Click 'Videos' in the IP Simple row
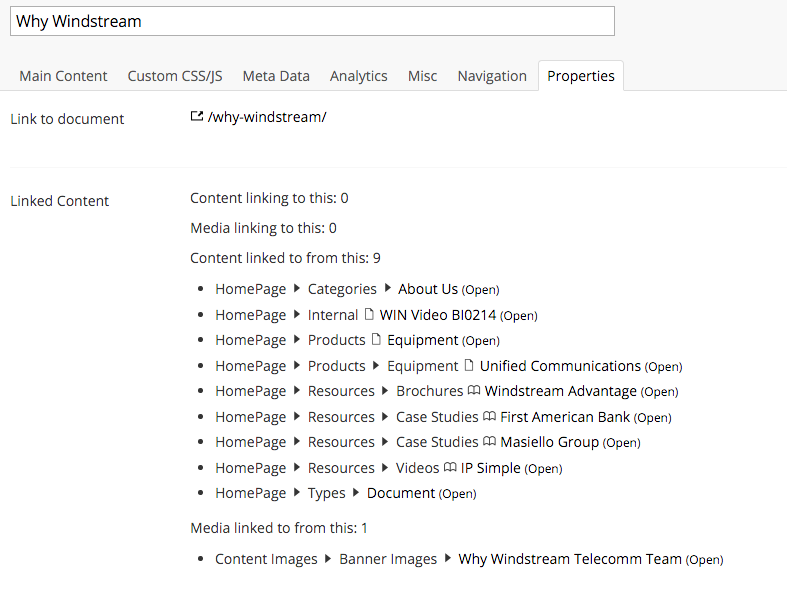 [x=417, y=468]
